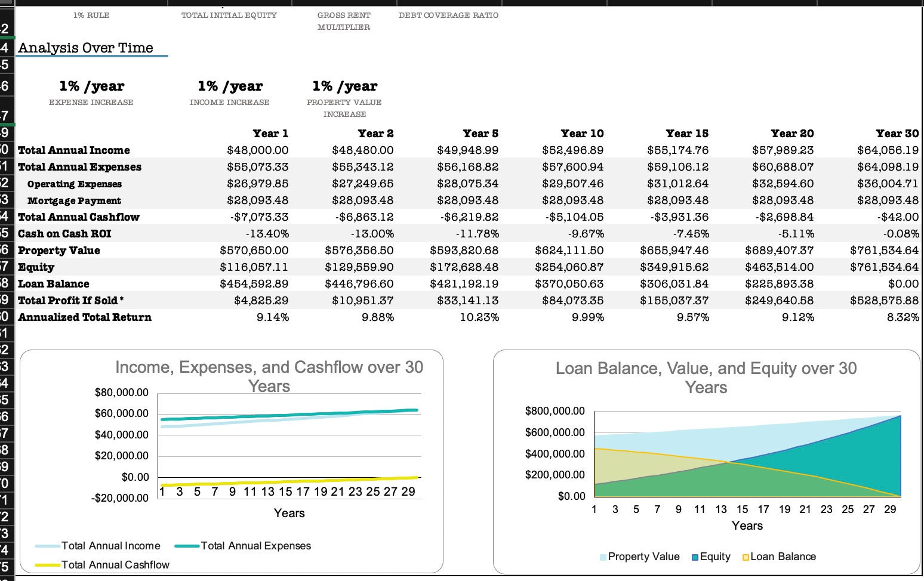Select the "Equity" legend entry
The height and width of the screenshot is (581, 924).
[714, 557]
